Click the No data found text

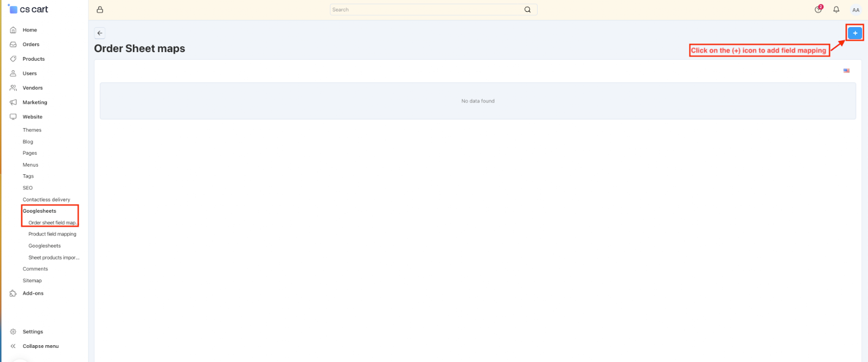tap(478, 101)
